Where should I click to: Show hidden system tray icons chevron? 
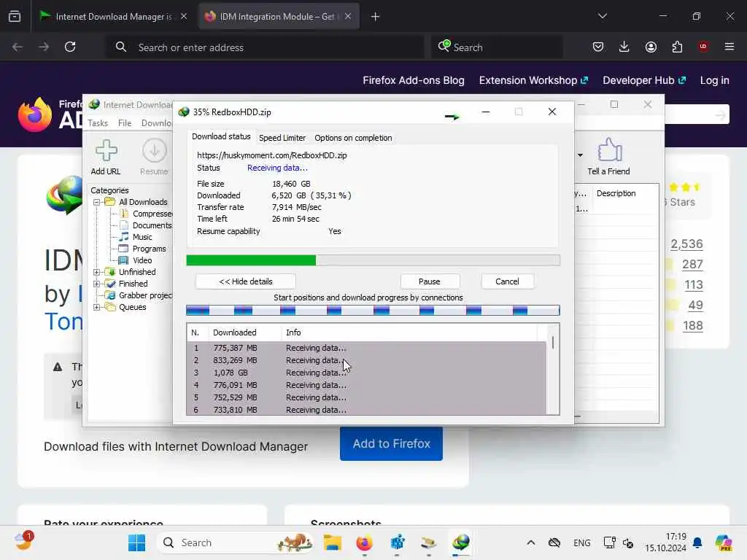tap(531, 542)
